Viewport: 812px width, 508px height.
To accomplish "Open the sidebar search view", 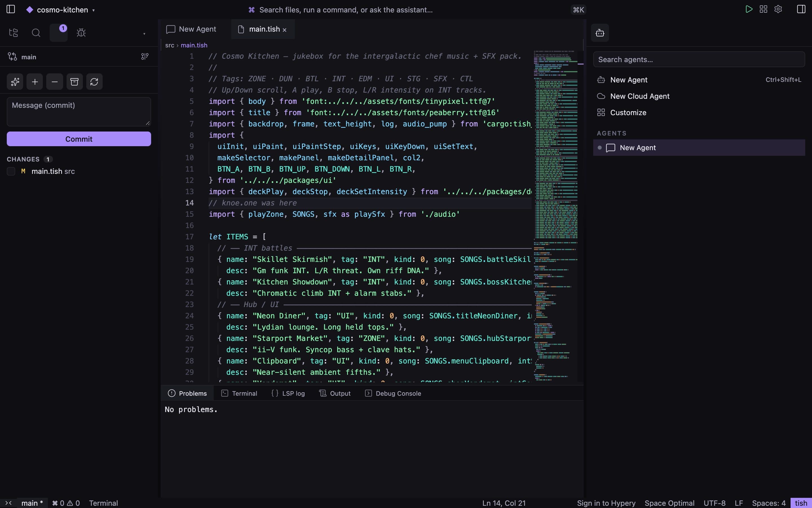I will 36,32.
